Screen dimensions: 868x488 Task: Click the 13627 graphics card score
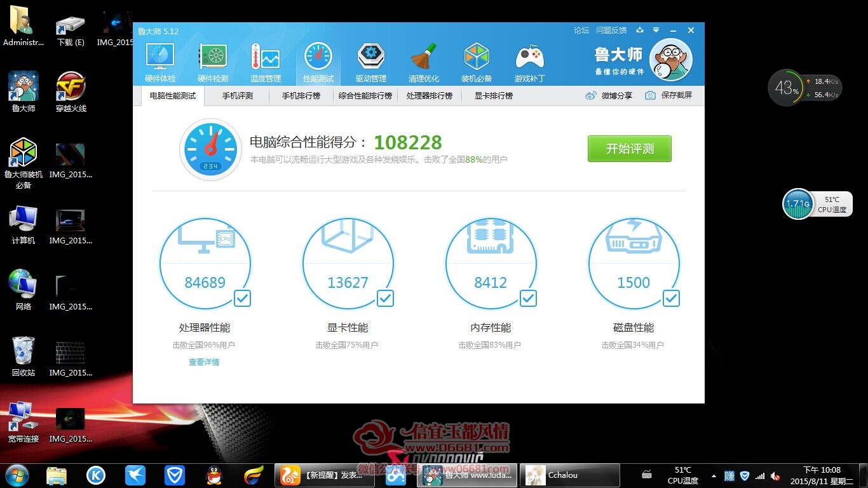348,283
